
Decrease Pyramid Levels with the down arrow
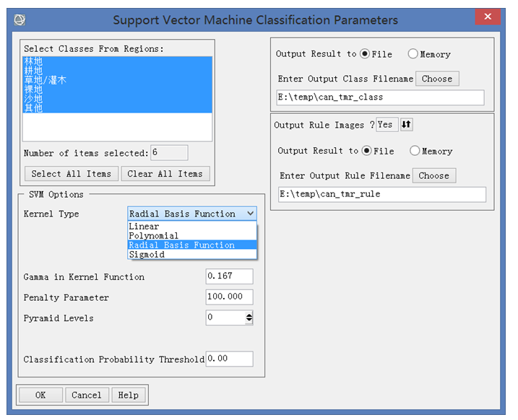(249, 320)
